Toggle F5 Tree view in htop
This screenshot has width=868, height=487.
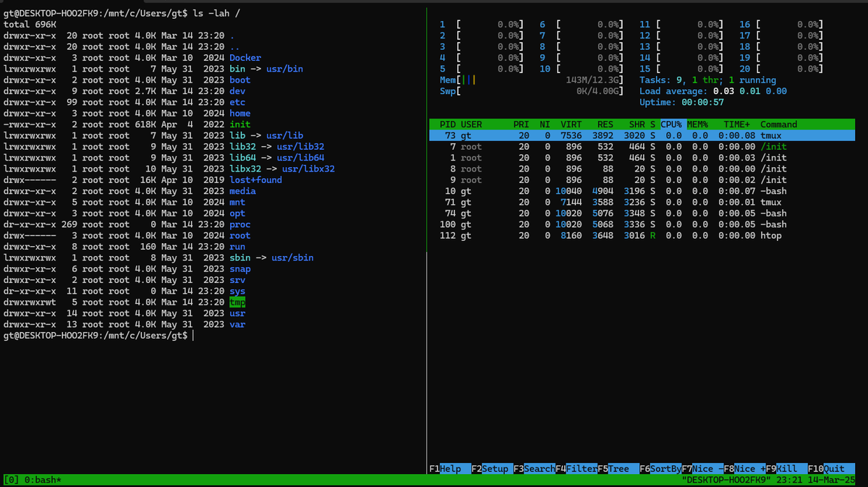618,469
